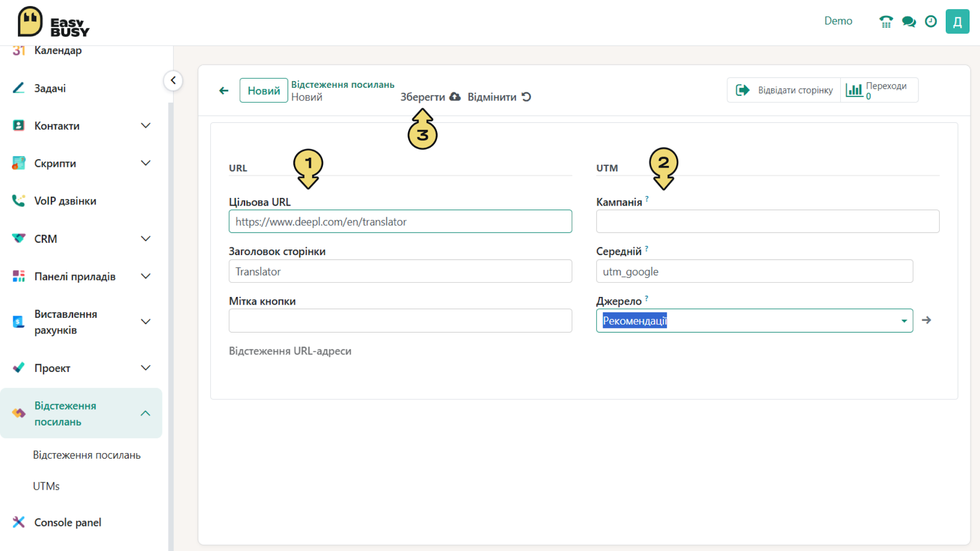
Task: Open the Переходи stat button
Action: (x=879, y=90)
